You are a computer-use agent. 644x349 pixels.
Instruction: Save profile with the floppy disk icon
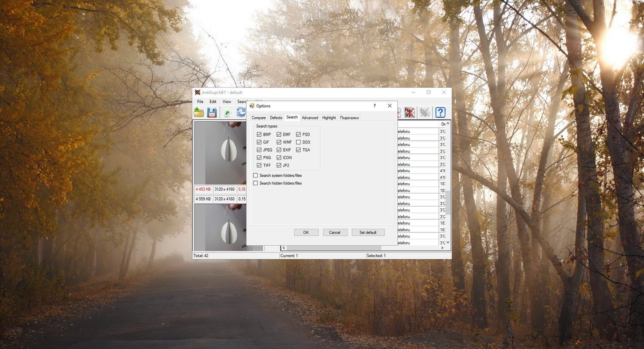212,112
